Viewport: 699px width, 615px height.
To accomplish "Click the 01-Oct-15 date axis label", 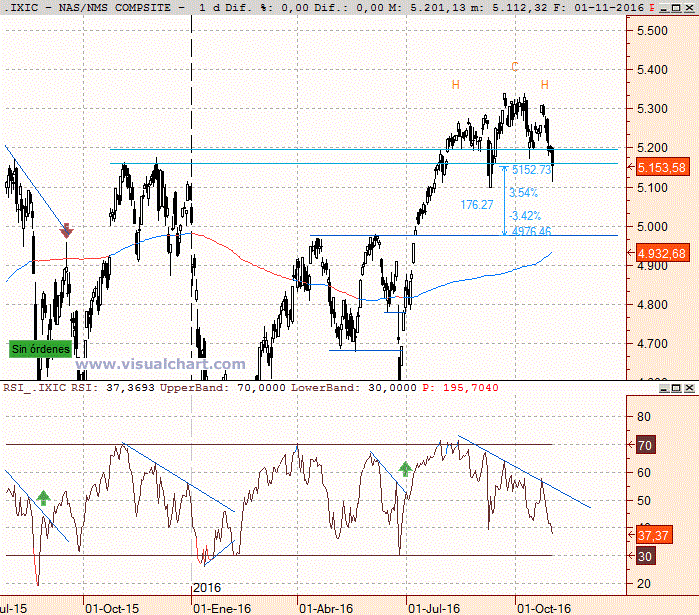I will (x=112, y=608).
